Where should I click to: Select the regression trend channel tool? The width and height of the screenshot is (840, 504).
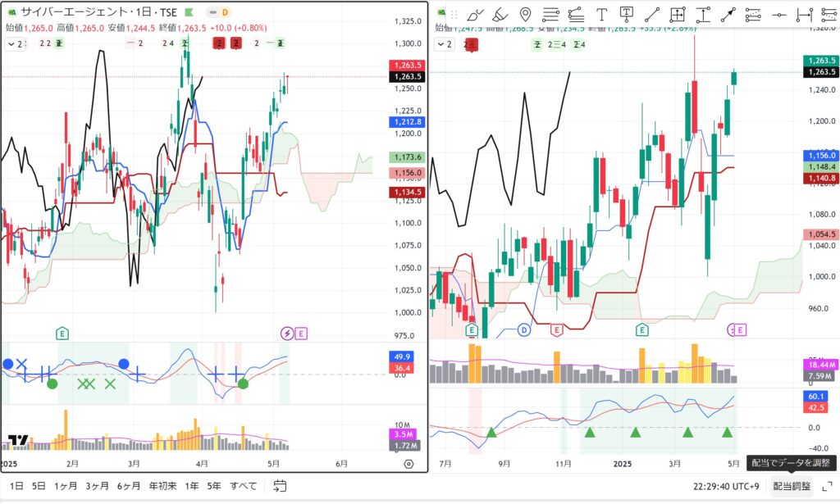pyautogui.click(x=576, y=15)
